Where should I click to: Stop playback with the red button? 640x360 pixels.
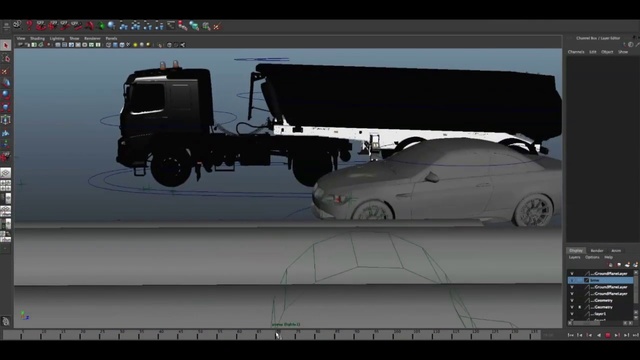pos(608,335)
